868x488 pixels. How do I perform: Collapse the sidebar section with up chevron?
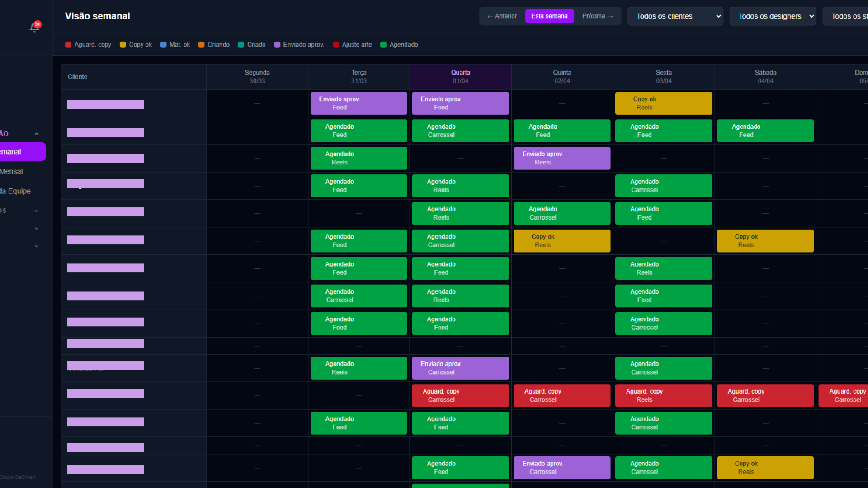(x=37, y=134)
